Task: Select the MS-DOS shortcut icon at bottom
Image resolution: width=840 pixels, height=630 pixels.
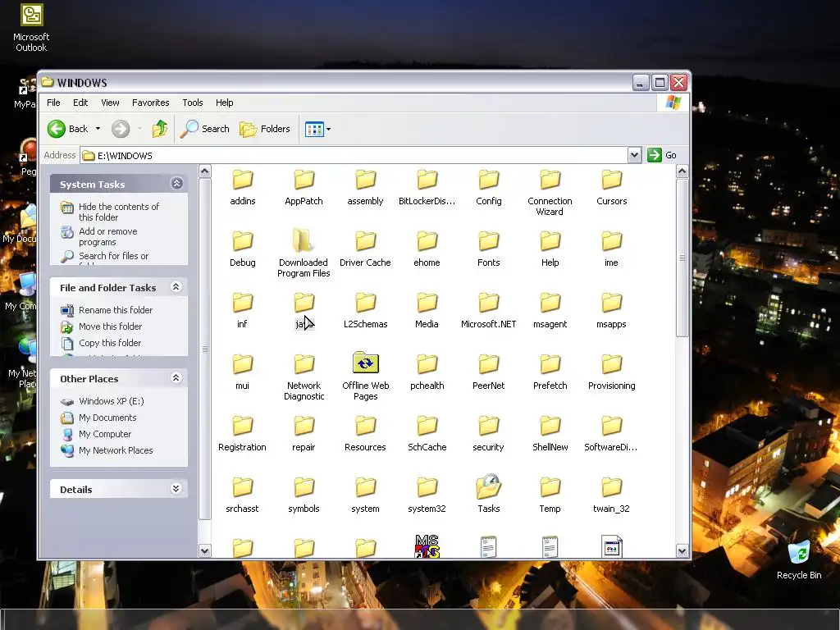Action: 427,546
